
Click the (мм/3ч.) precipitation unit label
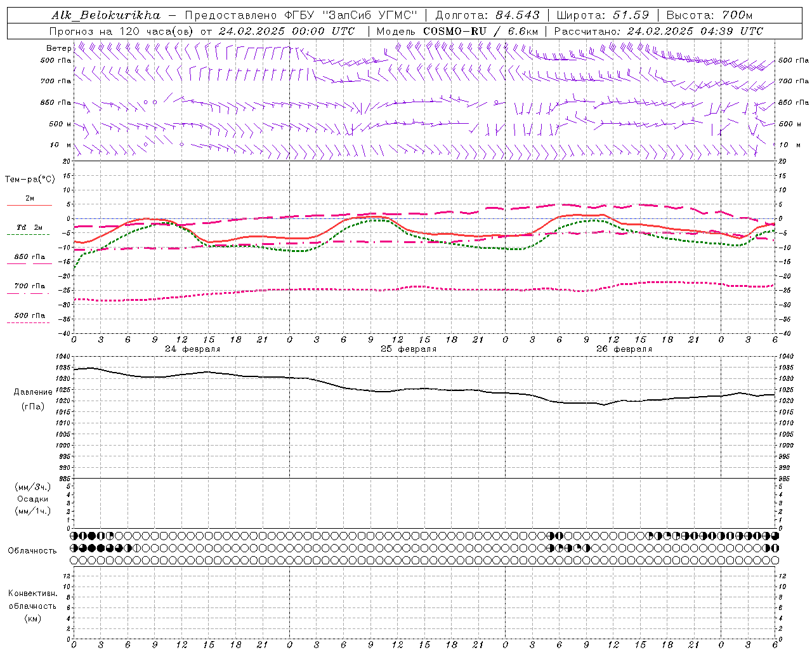33,487
